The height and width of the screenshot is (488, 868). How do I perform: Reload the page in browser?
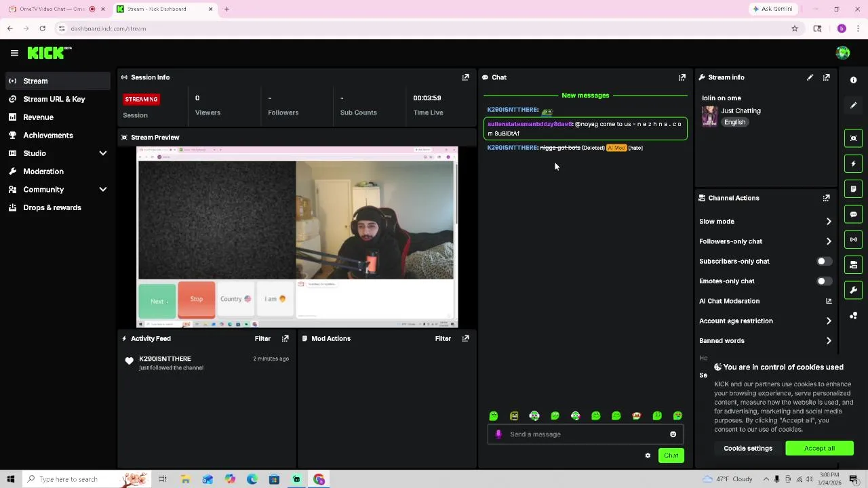42,28
